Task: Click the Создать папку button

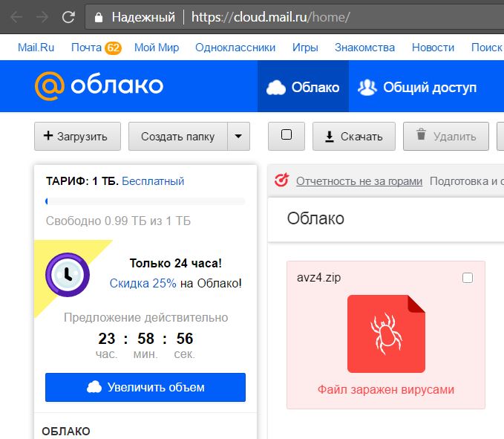Action: pos(177,137)
